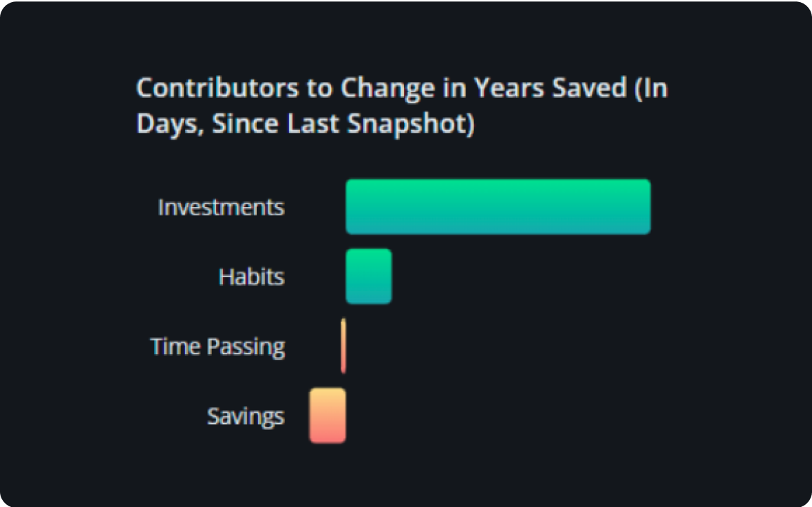Click the Savings axis label
Viewport: 812px width, 507px height.
(246, 416)
